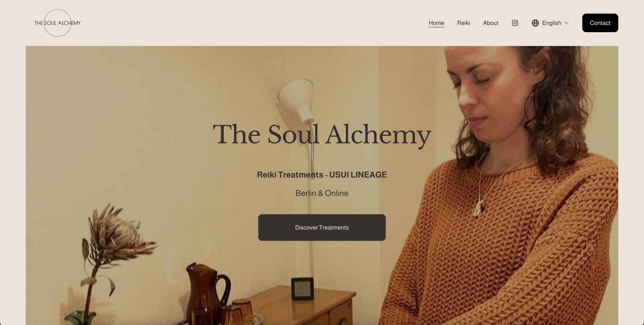
Task: Open the Reiki page
Action: 463,23
